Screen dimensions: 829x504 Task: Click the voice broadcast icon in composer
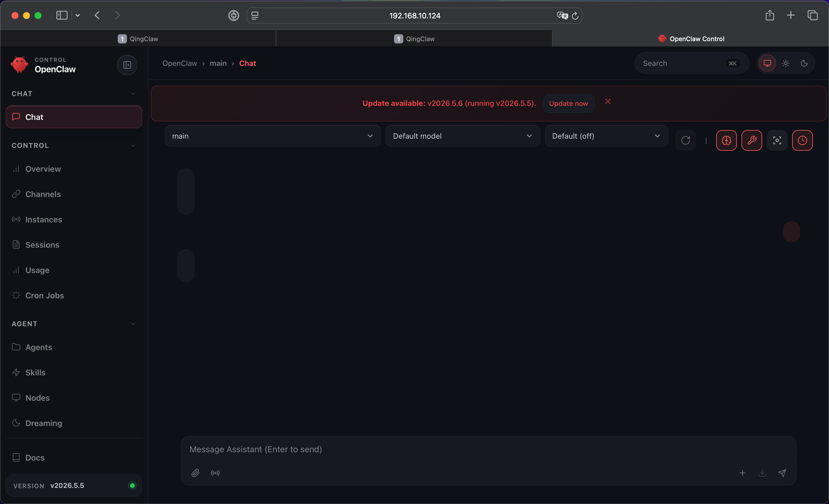tap(215, 473)
